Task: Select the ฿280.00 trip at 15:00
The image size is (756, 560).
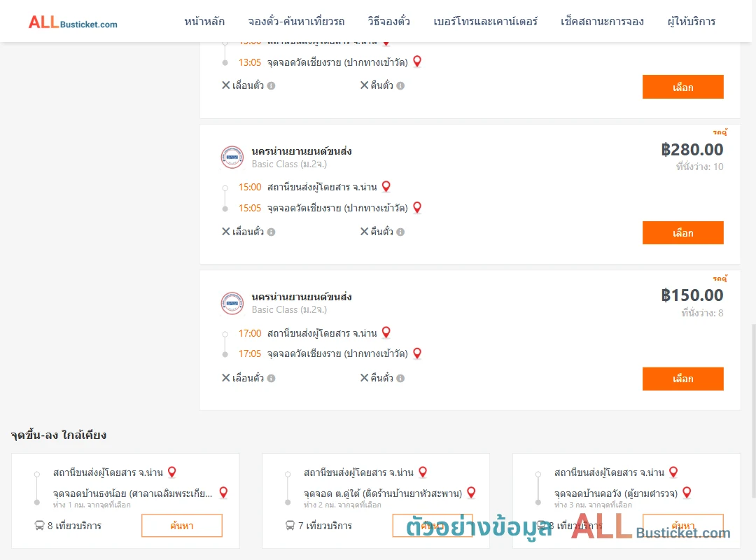Action: pyautogui.click(x=682, y=232)
